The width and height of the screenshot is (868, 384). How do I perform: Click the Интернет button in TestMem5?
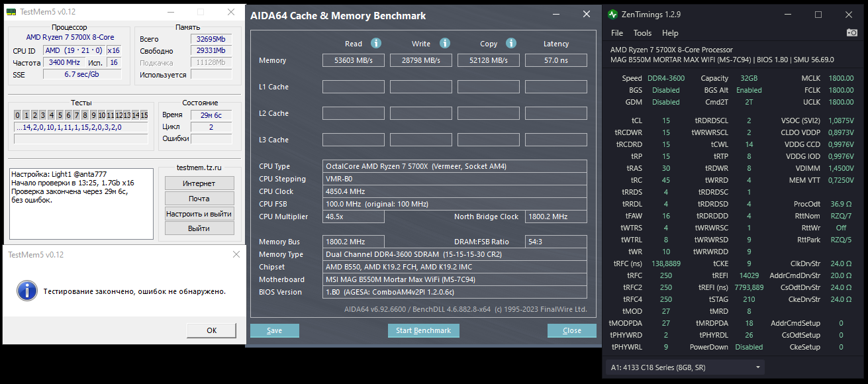click(x=199, y=183)
